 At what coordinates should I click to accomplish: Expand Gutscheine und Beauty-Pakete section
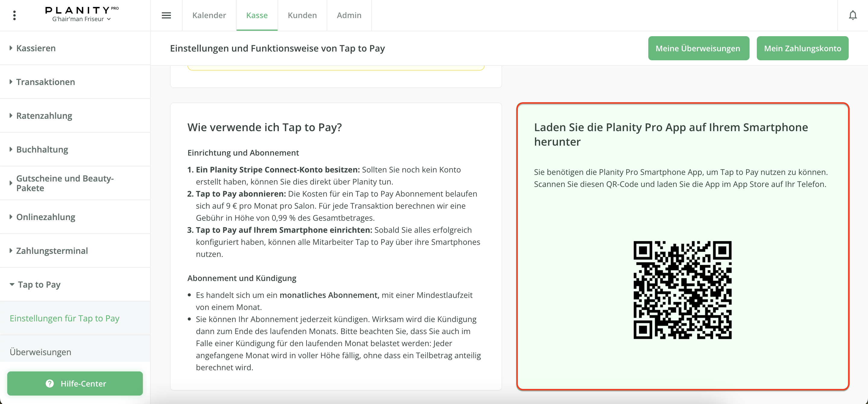[x=65, y=183]
